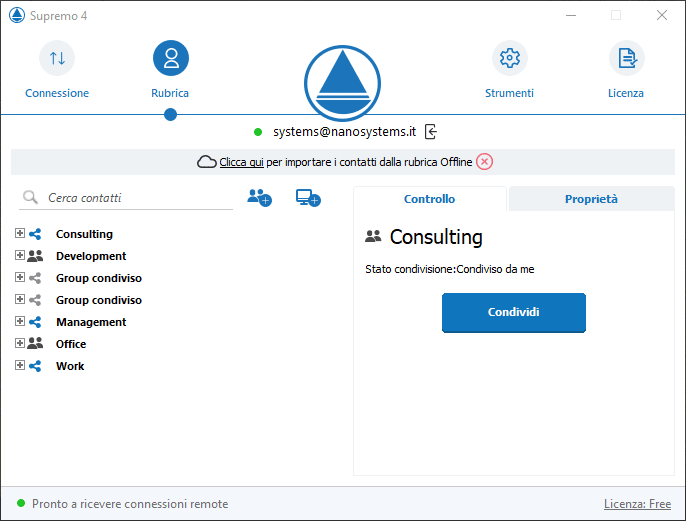Switch to the Proprietà tab
Screen dimensions: 686x521
pos(592,199)
